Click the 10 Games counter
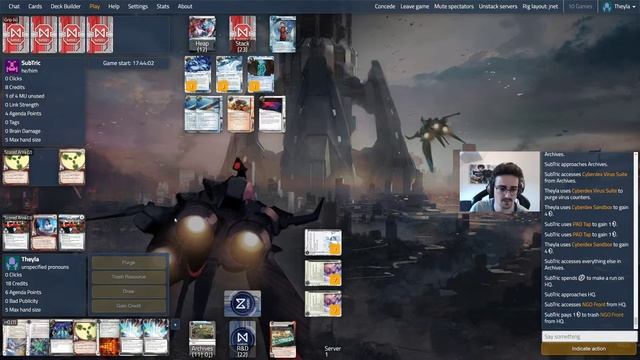Image resolution: width=640 pixels, height=360 pixels. 580,7
